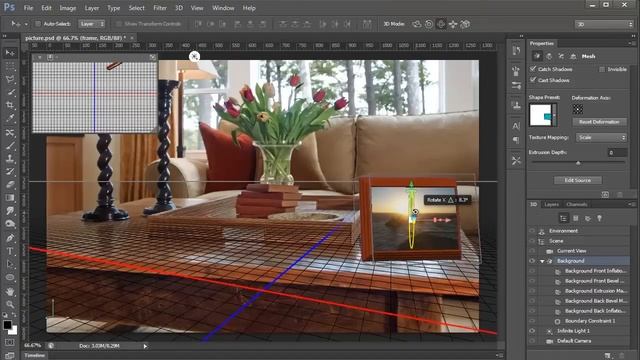Open the Layer menu
This screenshot has height=360, width=640.
click(x=91, y=8)
